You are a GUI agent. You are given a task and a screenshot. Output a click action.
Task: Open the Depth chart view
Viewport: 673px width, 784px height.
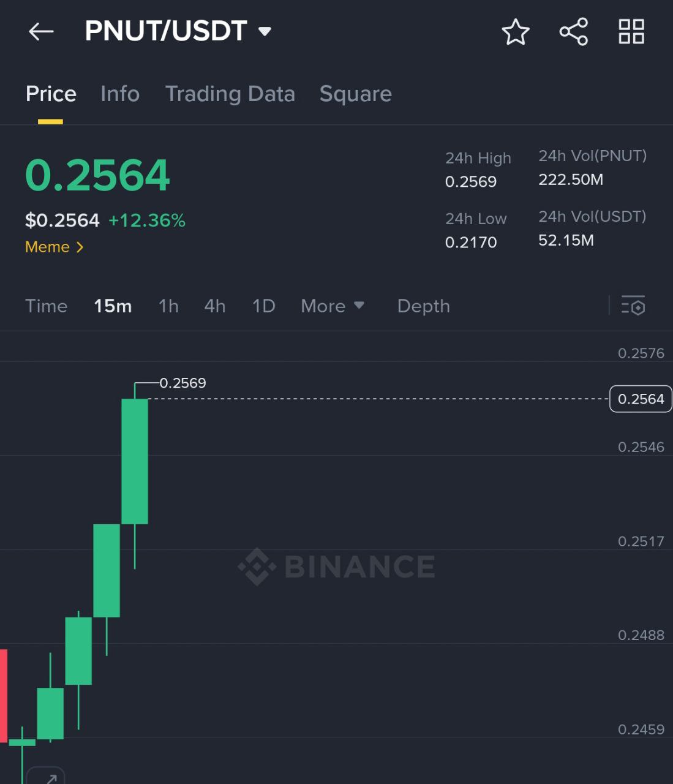(x=424, y=306)
